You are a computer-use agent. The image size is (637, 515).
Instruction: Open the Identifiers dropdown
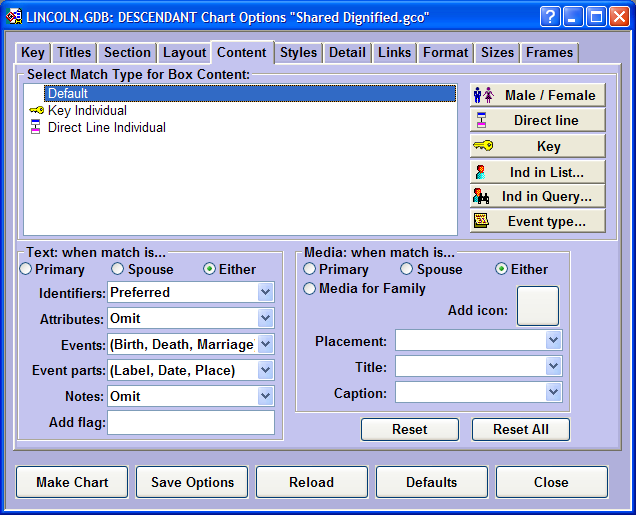pos(265,293)
